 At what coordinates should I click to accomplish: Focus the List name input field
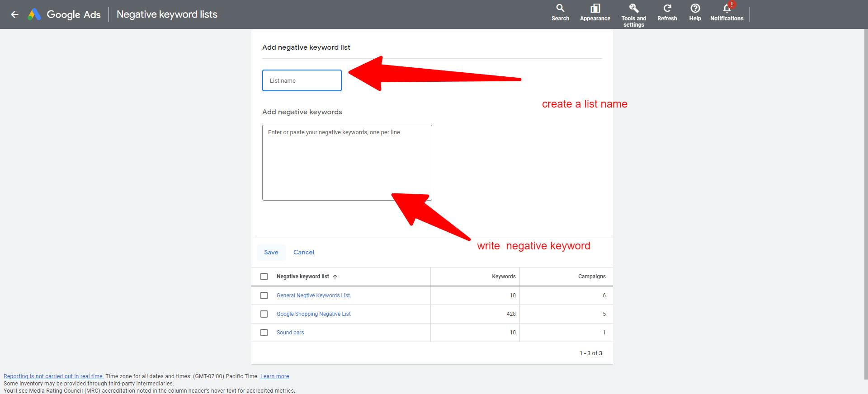[x=302, y=80]
